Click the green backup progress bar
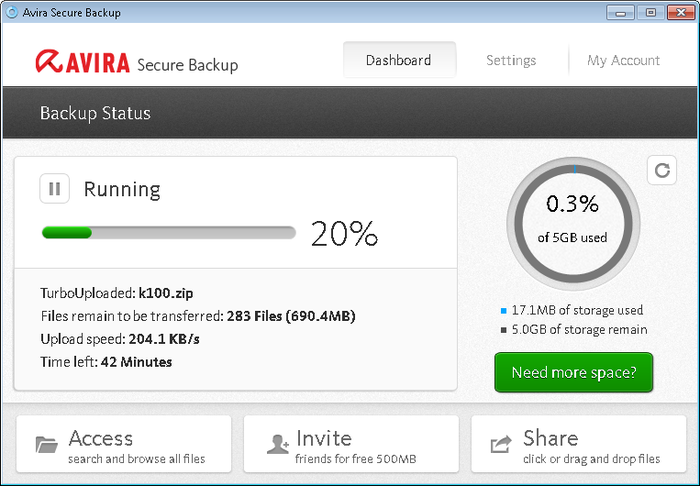The height and width of the screenshot is (486, 700). (168, 233)
